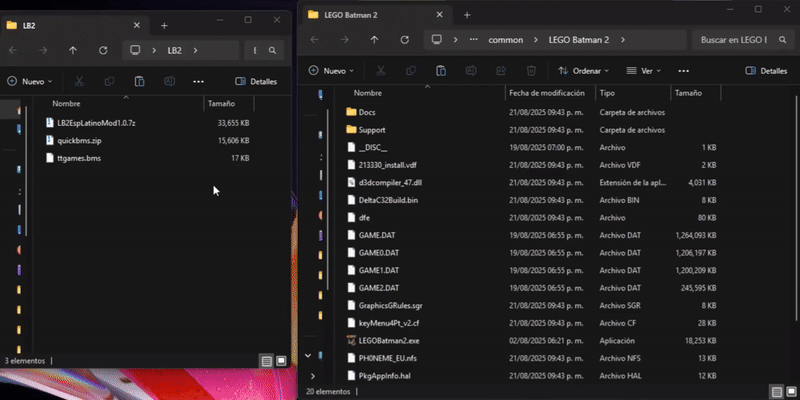Click Cut icon in LEGO Batman 2 toolbar
The height and width of the screenshot is (400, 800).
[381, 71]
